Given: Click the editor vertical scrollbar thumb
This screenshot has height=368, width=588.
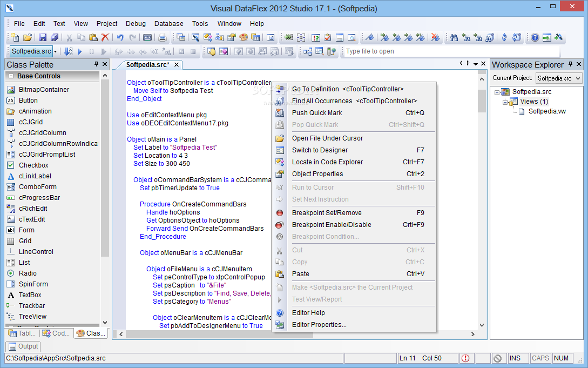Looking at the screenshot, I should point(482,101).
